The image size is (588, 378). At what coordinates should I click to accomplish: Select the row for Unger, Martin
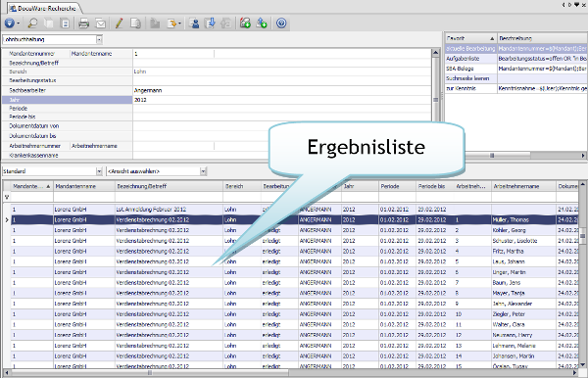click(x=294, y=272)
